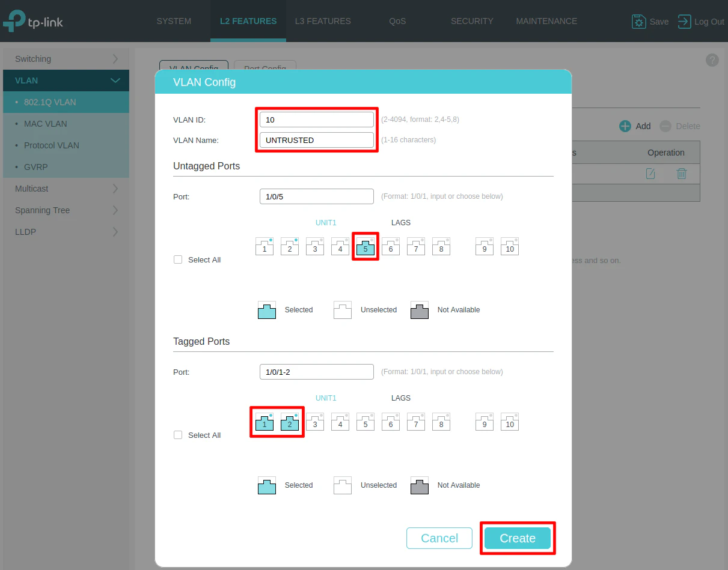Click UNIT1 tab under Untagged Ports
This screenshot has height=570, width=728.
pyautogui.click(x=326, y=223)
